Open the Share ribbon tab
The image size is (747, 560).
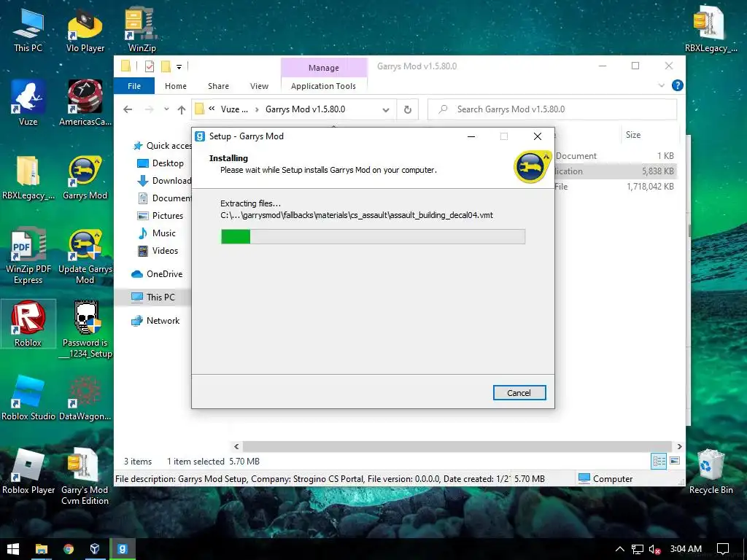[218, 86]
